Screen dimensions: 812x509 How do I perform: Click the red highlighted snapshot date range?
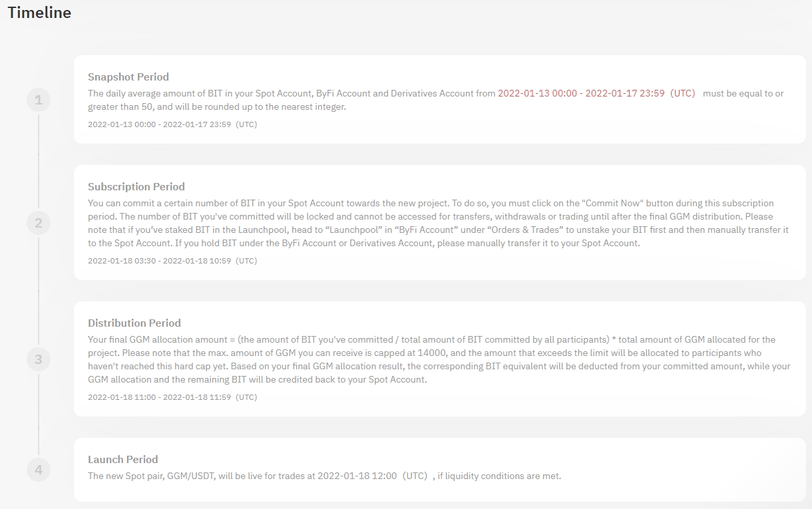(x=596, y=93)
